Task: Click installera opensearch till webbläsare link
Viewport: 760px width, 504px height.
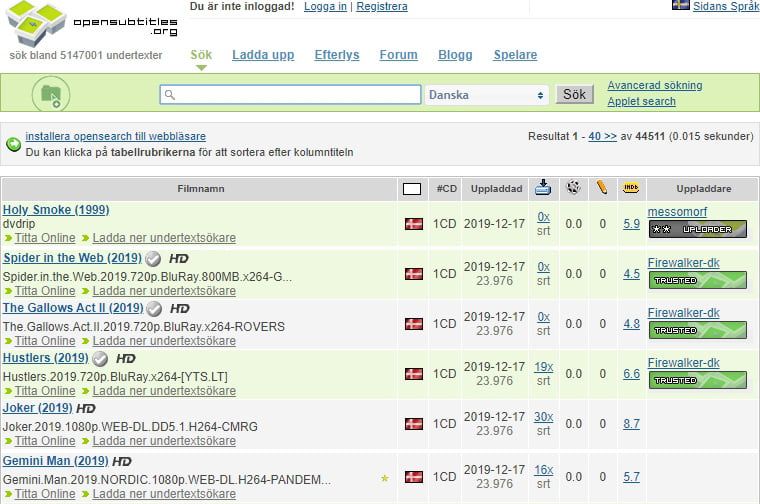Action: point(115,136)
